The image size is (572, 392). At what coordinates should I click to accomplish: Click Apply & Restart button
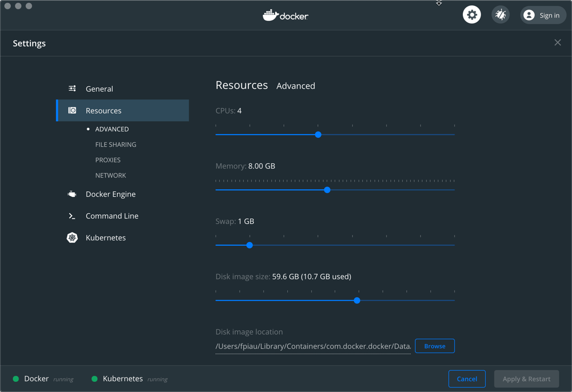(x=526, y=379)
